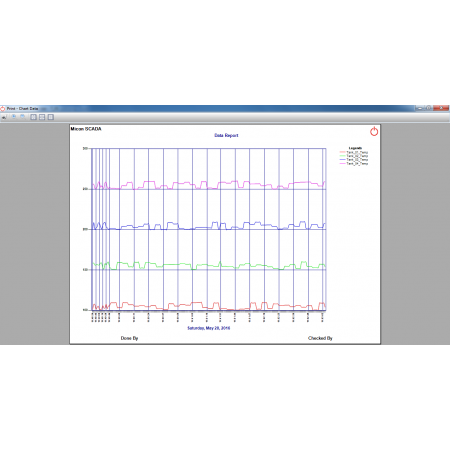Viewport: 450px width, 450px height.
Task: Click the Checked By field label
Action: pyautogui.click(x=320, y=338)
